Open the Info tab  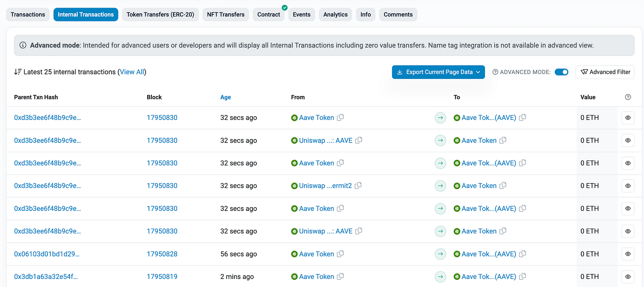click(365, 14)
